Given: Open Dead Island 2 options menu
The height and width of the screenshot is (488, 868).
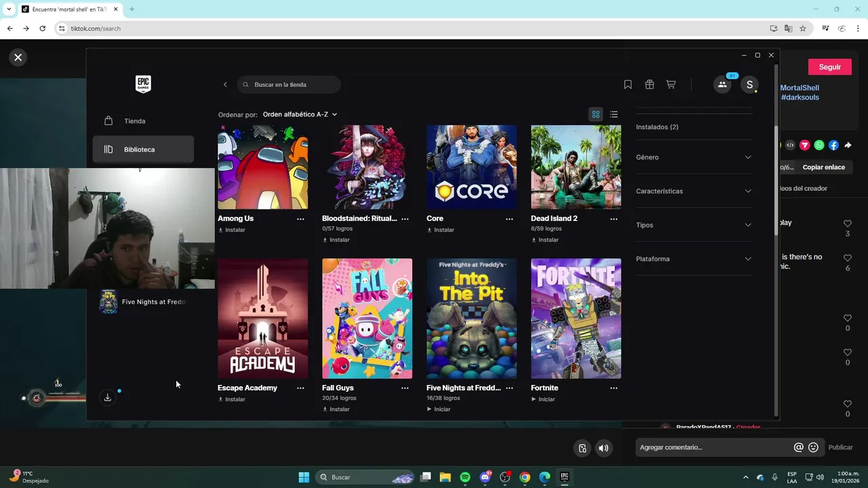Looking at the screenshot, I should 614,219.
